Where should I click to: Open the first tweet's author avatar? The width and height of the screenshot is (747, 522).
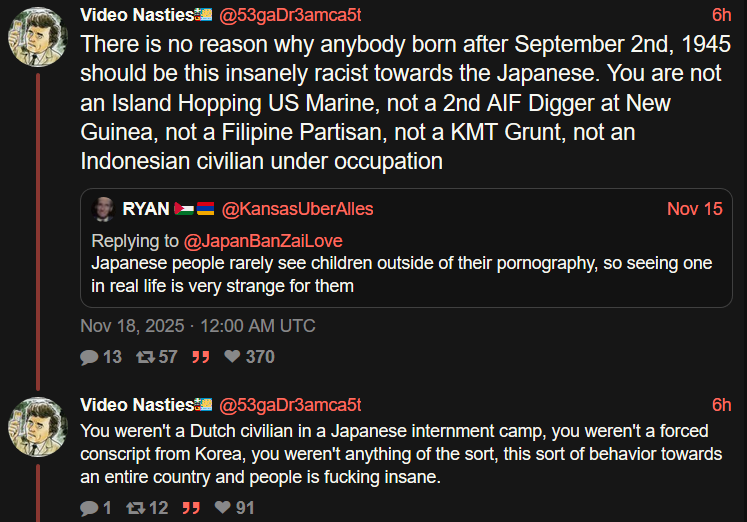click(38, 39)
